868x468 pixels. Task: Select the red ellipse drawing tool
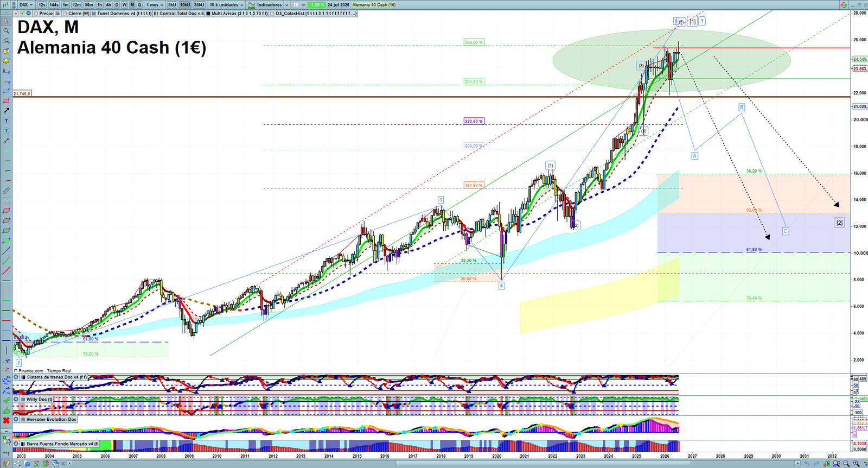[x=6, y=211]
